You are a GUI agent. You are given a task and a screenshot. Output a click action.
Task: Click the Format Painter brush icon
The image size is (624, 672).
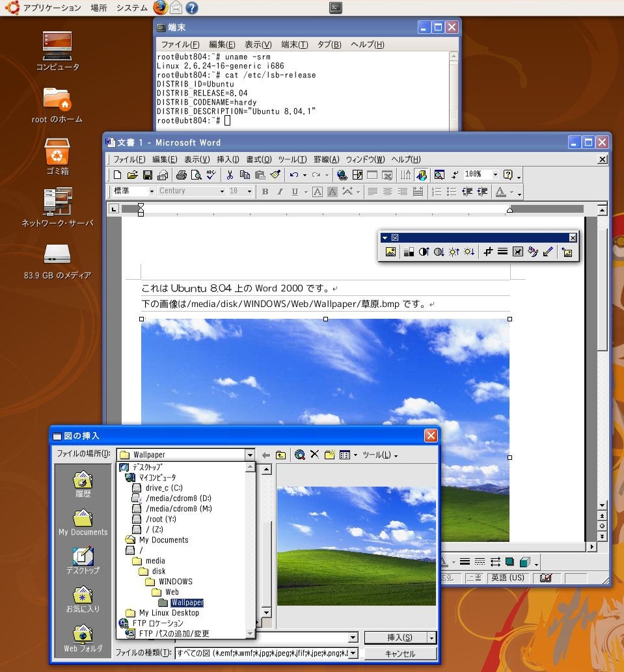click(x=276, y=175)
